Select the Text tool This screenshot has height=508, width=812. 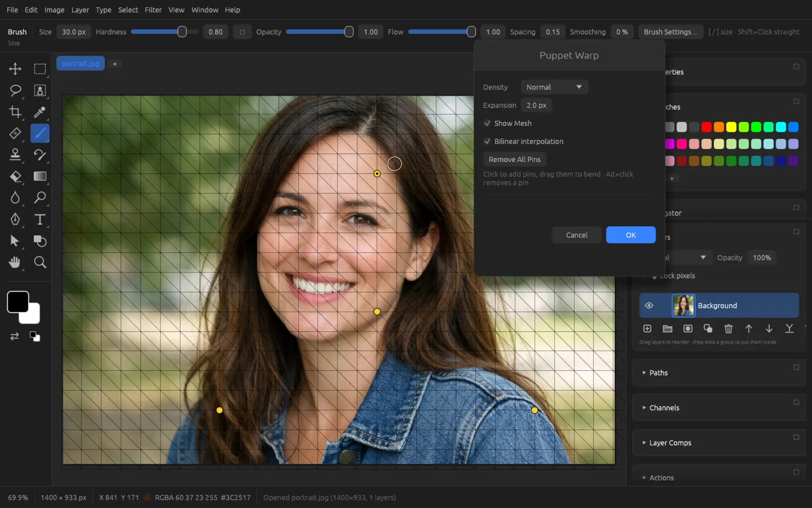[40, 219]
